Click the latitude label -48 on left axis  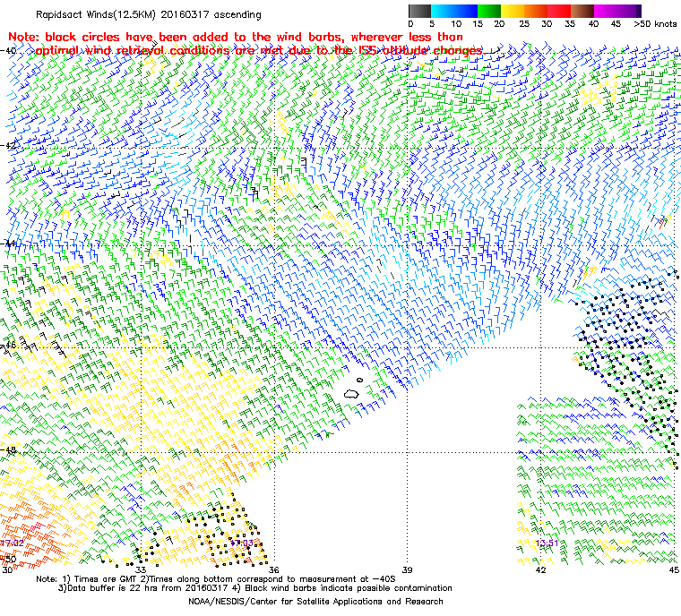[9, 450]
